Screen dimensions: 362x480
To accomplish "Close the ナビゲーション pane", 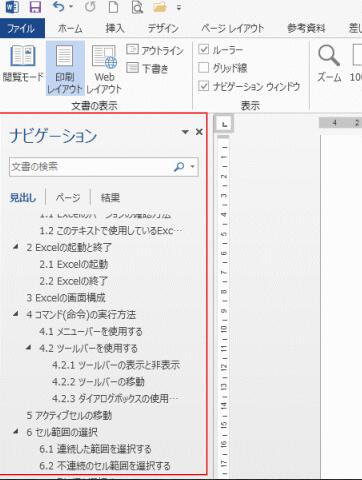I will (199, 132).
